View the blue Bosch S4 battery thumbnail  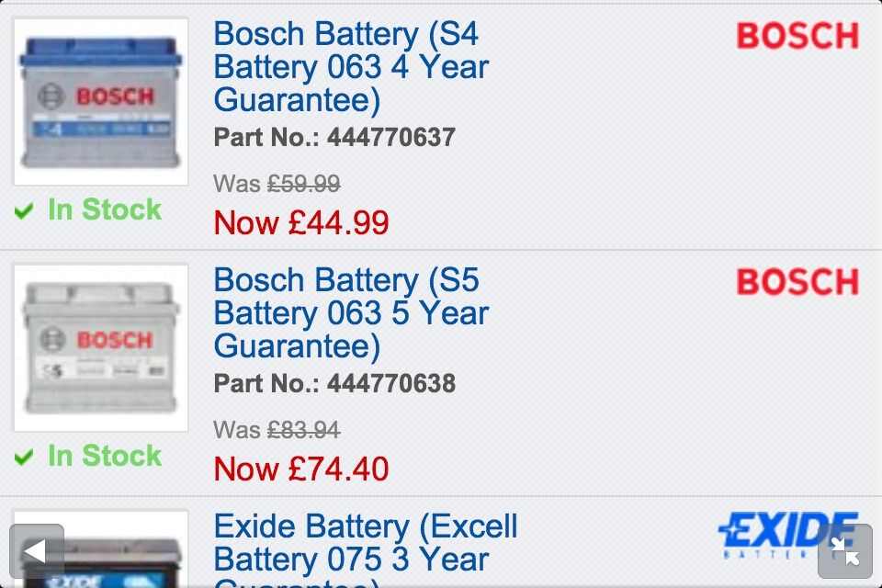[x=101, y=101]
